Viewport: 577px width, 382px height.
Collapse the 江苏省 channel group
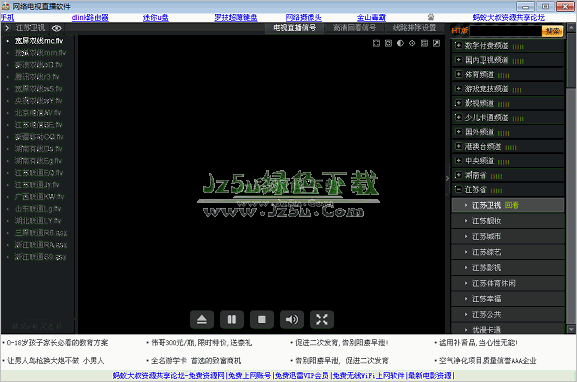[459, 190]
